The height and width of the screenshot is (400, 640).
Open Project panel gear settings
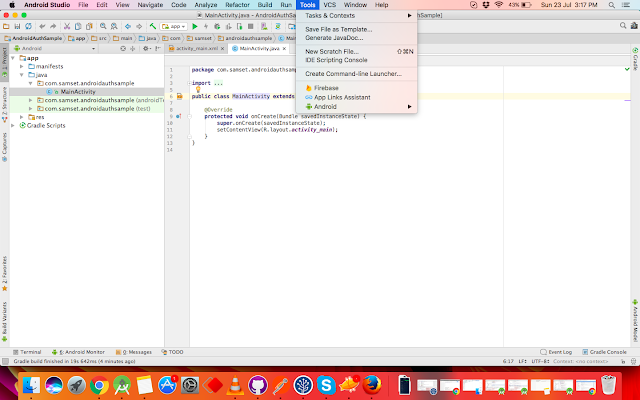point(146,48)
